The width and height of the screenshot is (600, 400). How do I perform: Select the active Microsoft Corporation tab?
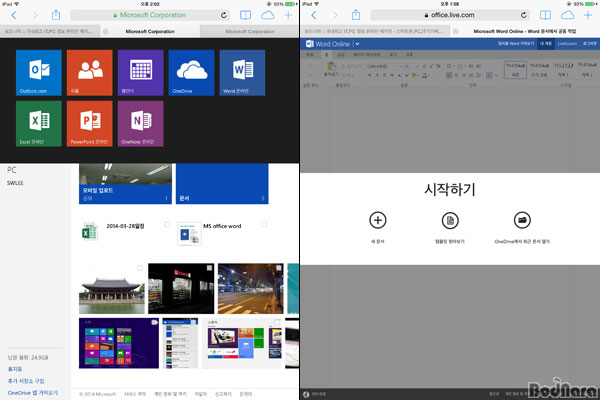[150, 31]
